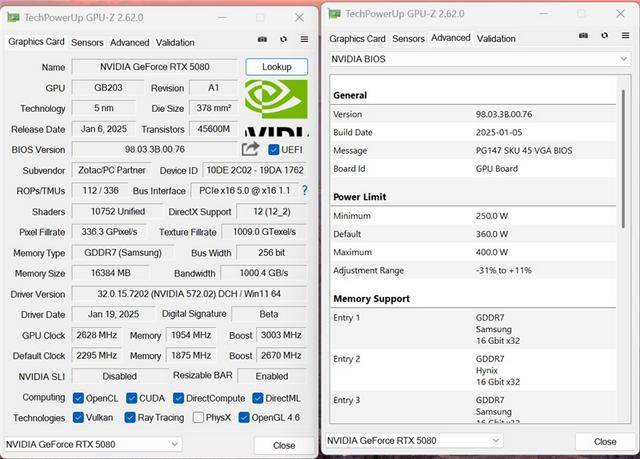Select Sensors tab in left window
Image resolution: width=640 pixels, height=459 pixels.
pos(87,42)
